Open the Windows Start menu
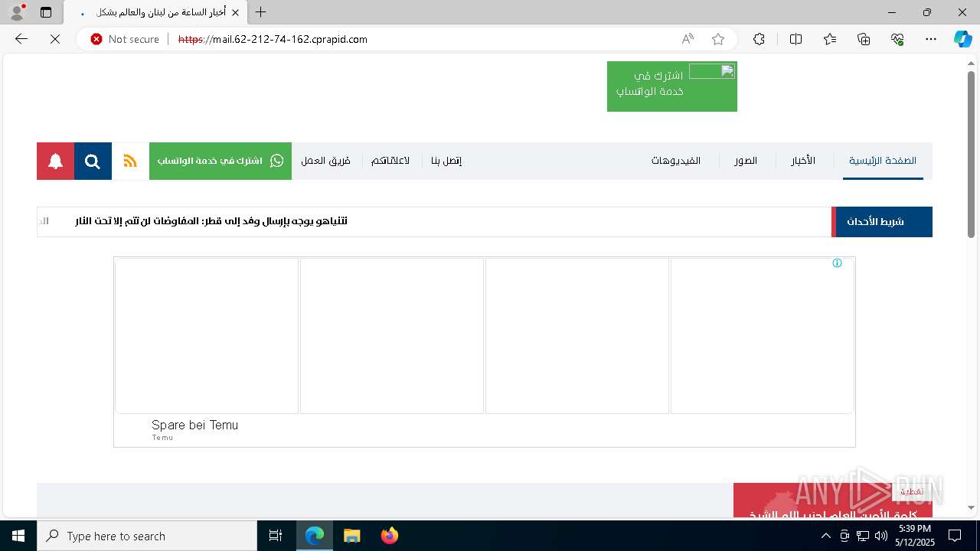The image size is (980, 551). 18,536
